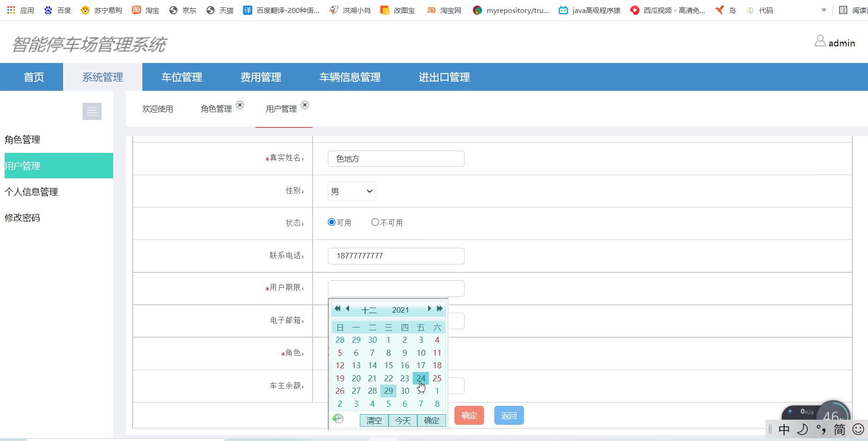Select the 可用 status radio button
Image resolution: width=868 pixels, height=441 pixels.
pyautogui.click(x=332, y=222)
